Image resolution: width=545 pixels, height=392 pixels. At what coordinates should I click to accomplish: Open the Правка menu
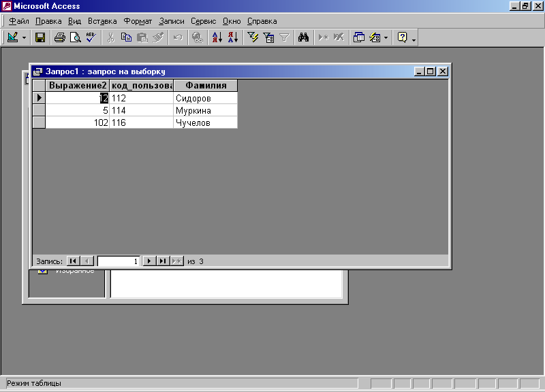[48, 21]
